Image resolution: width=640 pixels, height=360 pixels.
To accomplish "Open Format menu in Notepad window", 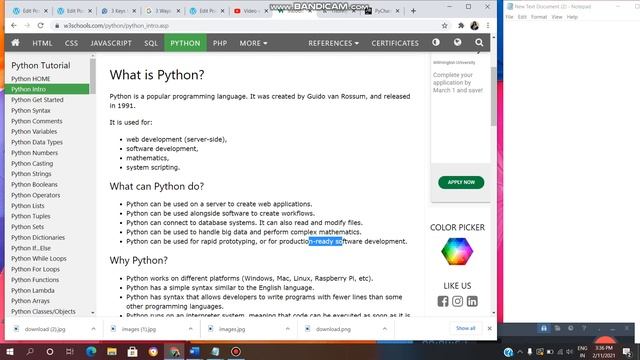I will (539, 17).
